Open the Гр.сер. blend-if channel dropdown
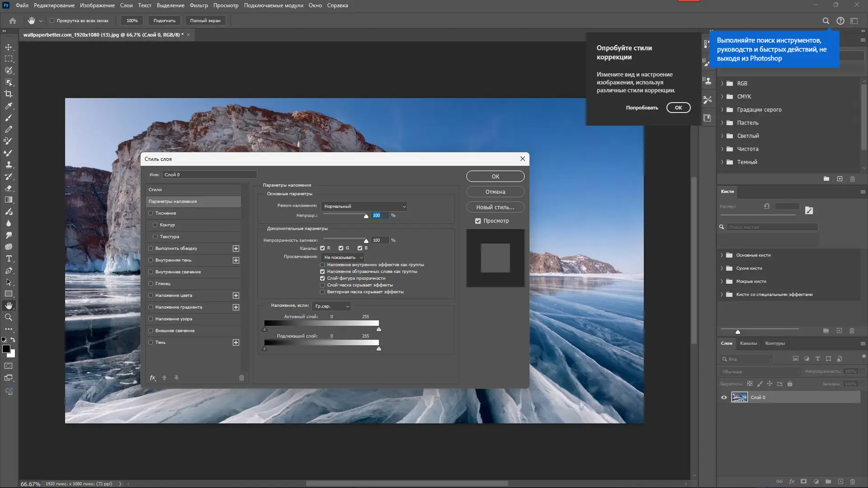The width and height of the screenshot is (868, 488). click(x=332, y=306)
